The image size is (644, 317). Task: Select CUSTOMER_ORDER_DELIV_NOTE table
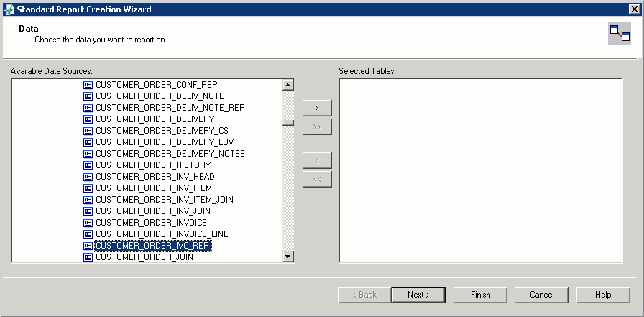pos(160,96)
